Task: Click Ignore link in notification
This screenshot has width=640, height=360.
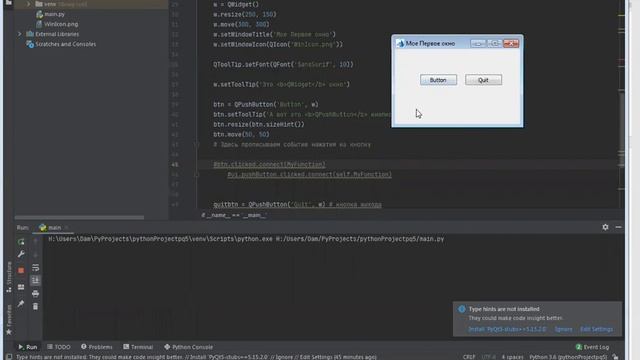Action: [x=563, y=329]
